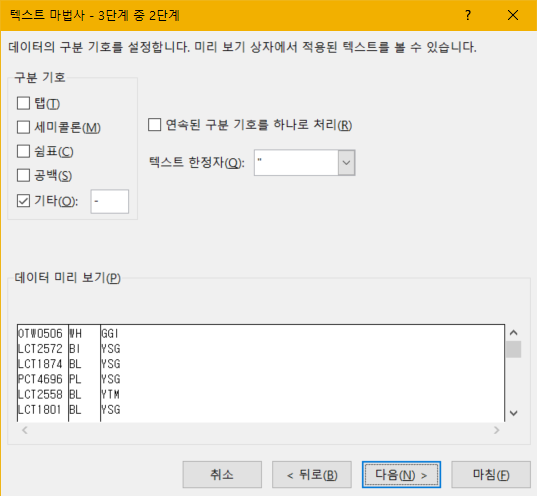The image size is (537, 496).
Task: Click the 취소 button
Action: 222,474
